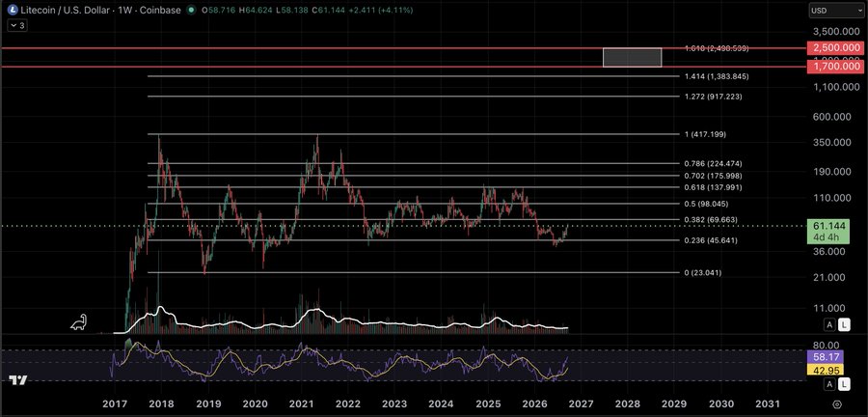Toggle auto scale A in main price pane

coord(829,325)
